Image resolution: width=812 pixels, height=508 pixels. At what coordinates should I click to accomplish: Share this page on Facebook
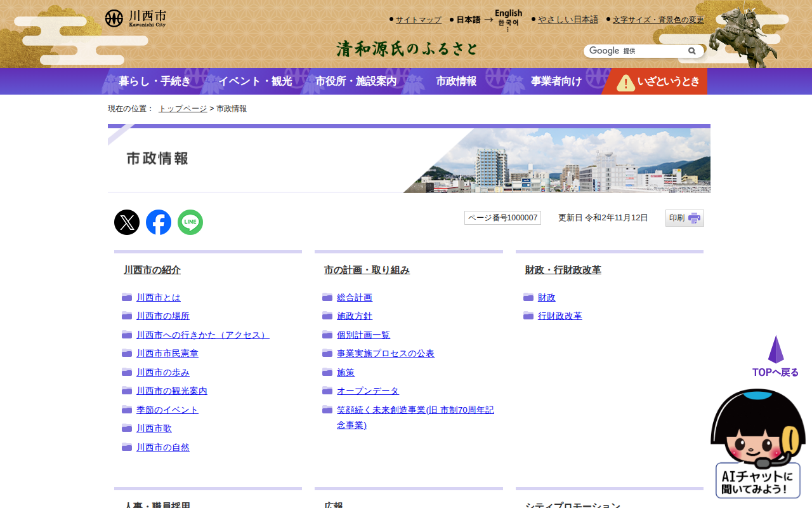(x=159, y=222)
